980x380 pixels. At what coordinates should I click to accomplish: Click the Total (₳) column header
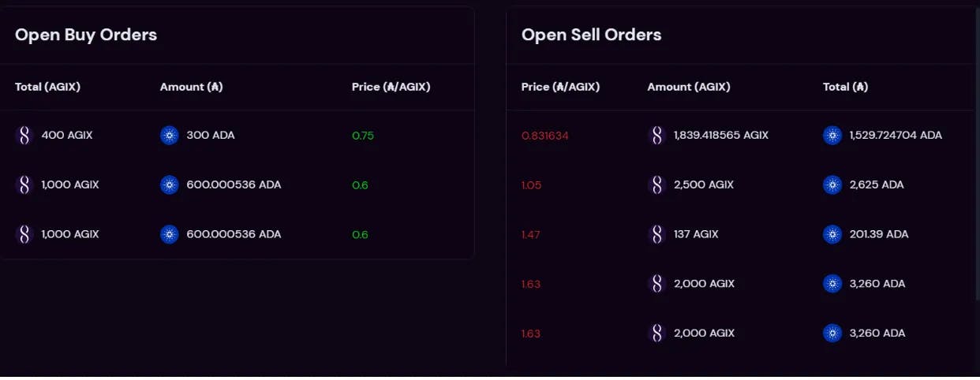click(846, 87)
